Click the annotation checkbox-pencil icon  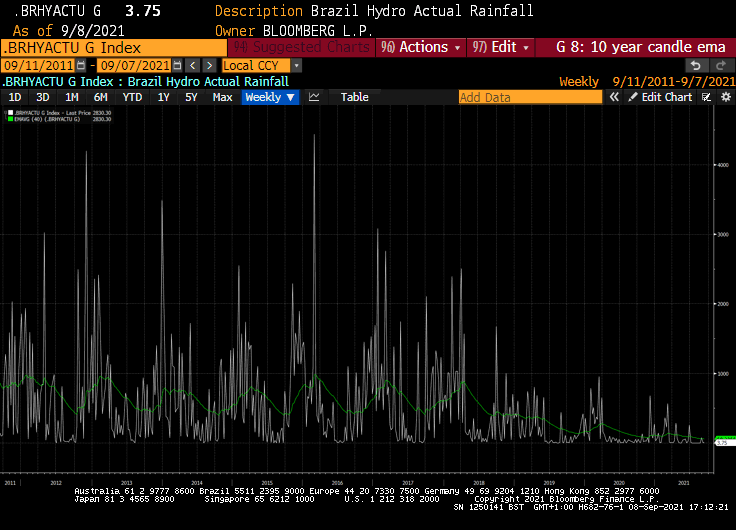(x=706, y=97)
